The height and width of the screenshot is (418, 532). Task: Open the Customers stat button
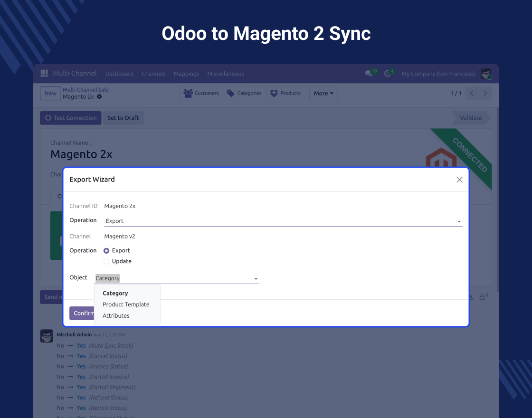pyautogui.click(x=201, y=93)
